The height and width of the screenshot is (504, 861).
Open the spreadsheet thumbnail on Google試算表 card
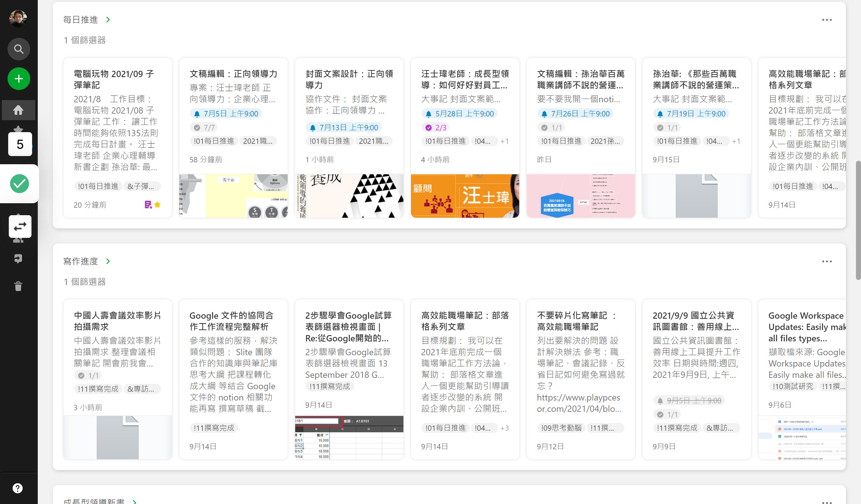[349, 437]
